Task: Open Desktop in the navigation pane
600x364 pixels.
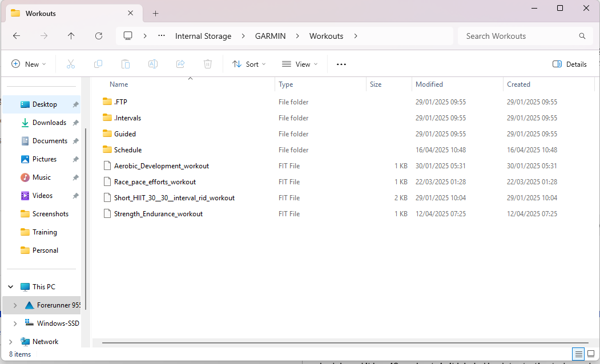Action: coord(42,104)
